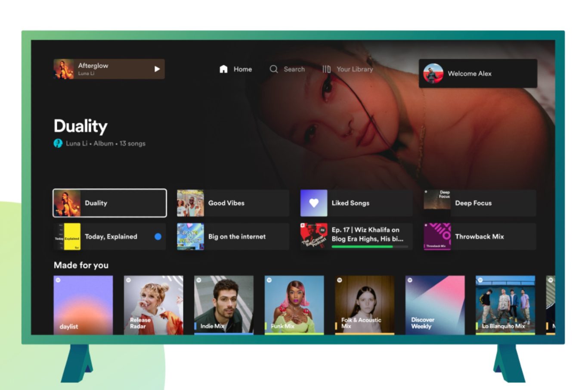Select the Your Library menu label
This screenshot has width=588, height=390.
tap(355, 69)
